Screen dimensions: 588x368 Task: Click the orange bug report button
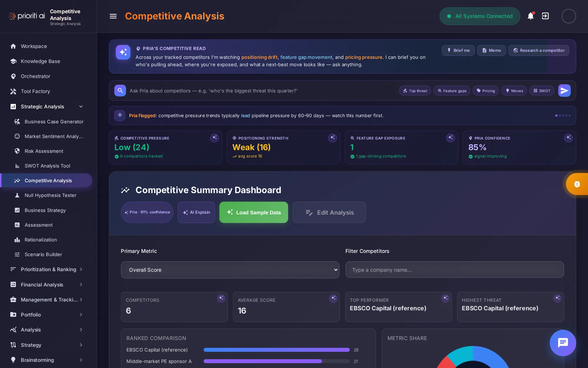(x=577, y=184)
